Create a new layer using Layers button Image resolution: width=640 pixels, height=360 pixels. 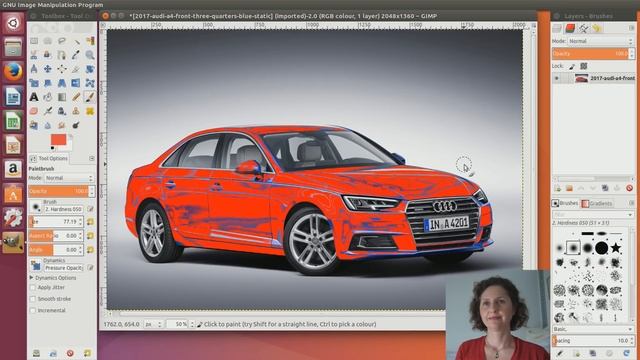pyautogui.click(x=558, y=188)
